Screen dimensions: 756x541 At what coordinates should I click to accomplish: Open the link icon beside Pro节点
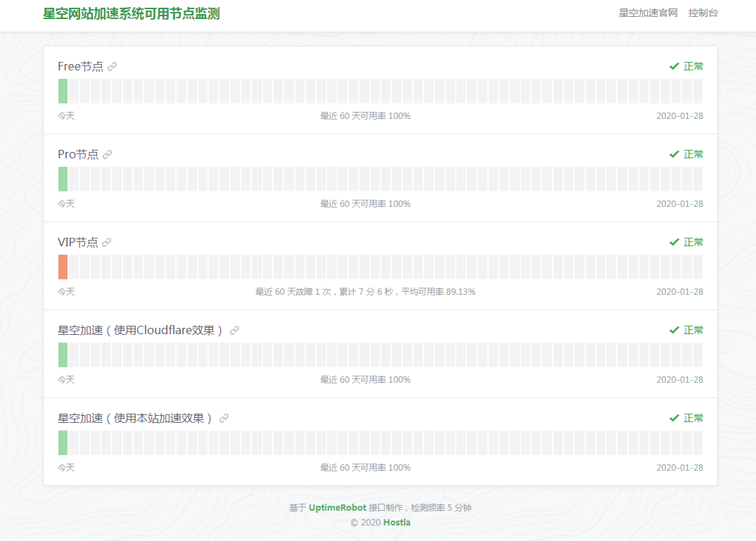pos(107,154)
